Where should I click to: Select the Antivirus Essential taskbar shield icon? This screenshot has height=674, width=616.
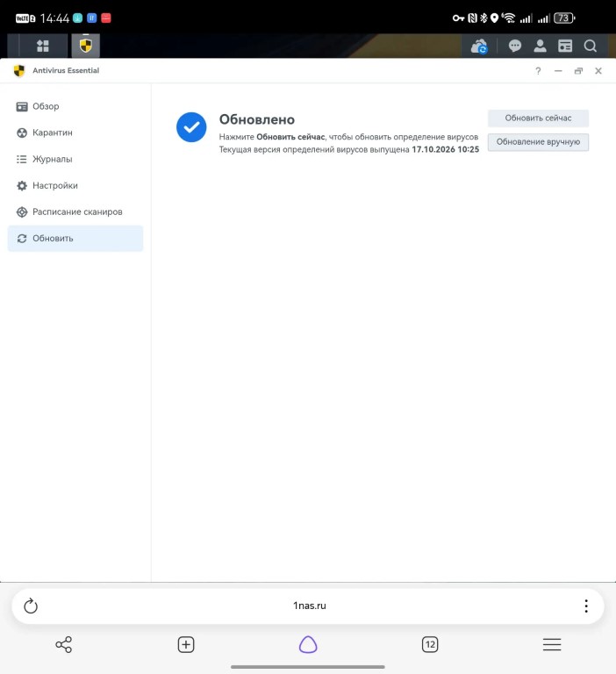click(85, 46)
